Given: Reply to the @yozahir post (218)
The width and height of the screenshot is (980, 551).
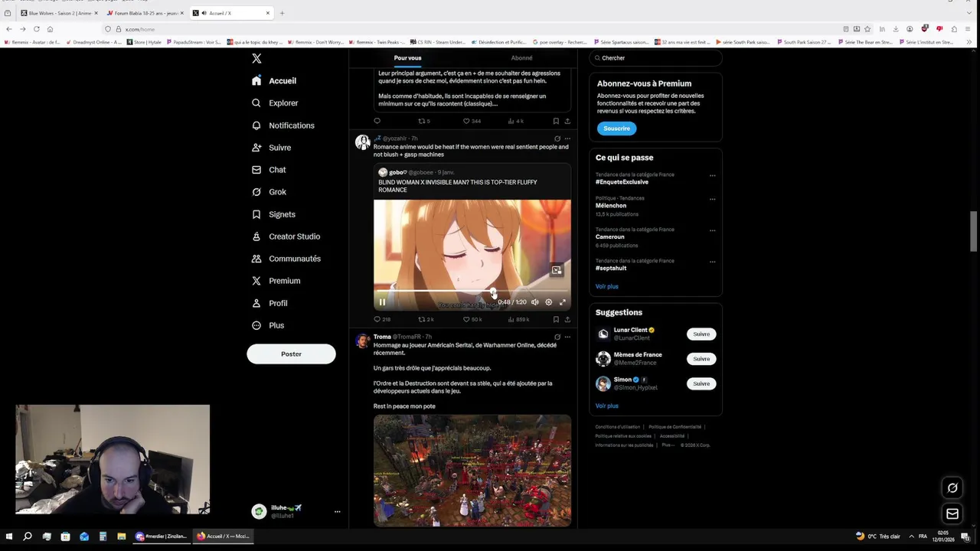Looking at the screenshot, I should [381, 319].
